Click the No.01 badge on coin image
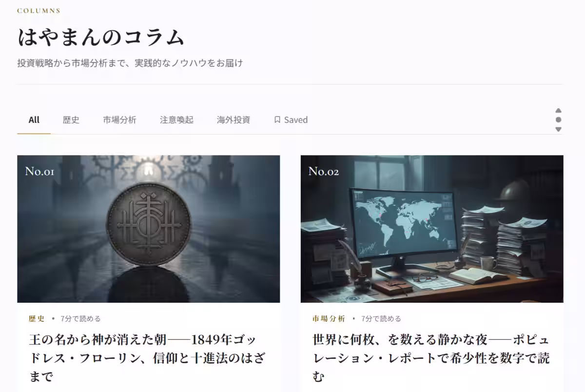Screen dimensions: 585x392 coord(39,171)
